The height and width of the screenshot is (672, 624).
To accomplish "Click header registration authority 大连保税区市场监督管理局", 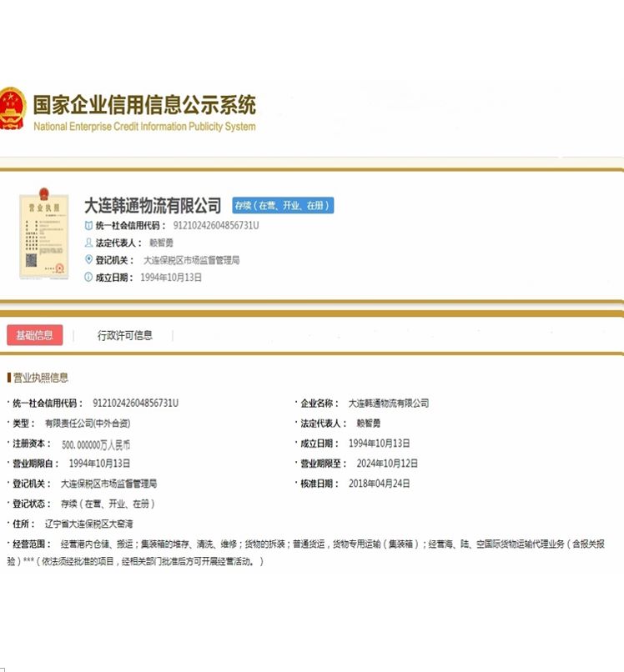I will 191,260.
